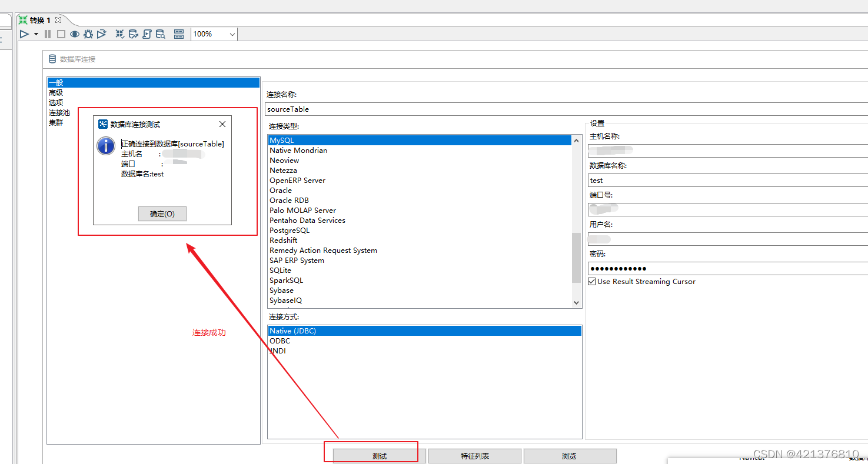Preview the transformation with the eye icon

point(75,34)
